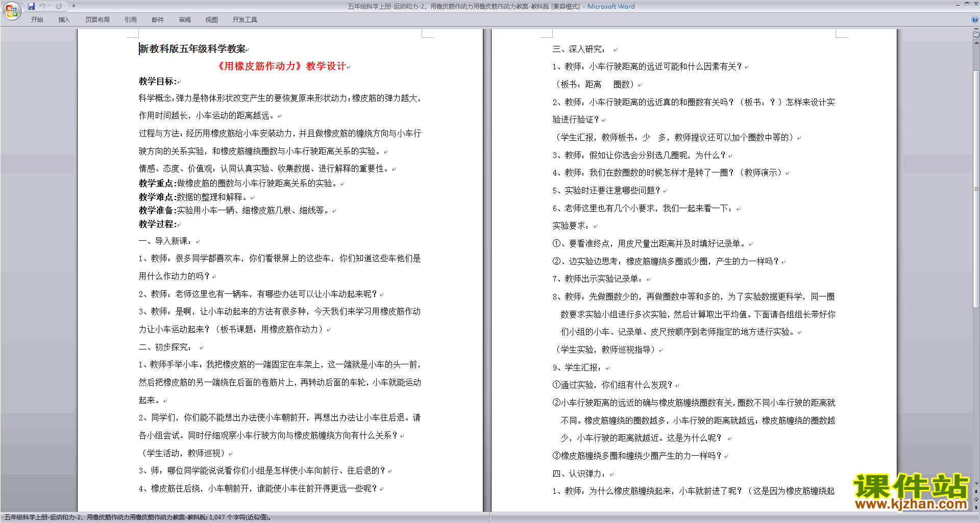Open Word Help with the question mark icon
The height and width of the screenshot is (523, 980).
(x=975, y=20)
